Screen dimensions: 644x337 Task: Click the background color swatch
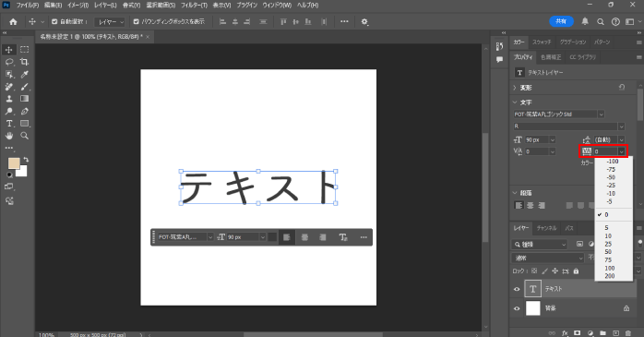tap(23, 173)
